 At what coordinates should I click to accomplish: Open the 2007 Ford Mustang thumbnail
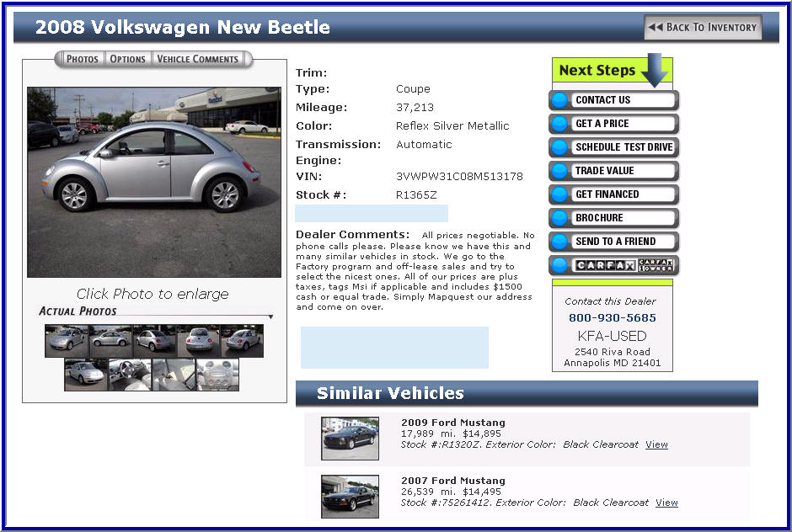pyautogui.click(x=350, y=497)
